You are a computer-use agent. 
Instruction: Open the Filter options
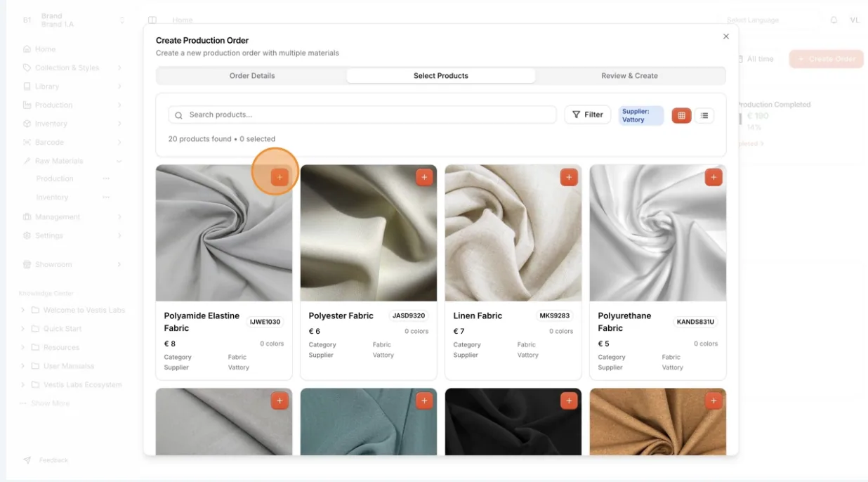[x=588, y=115]
